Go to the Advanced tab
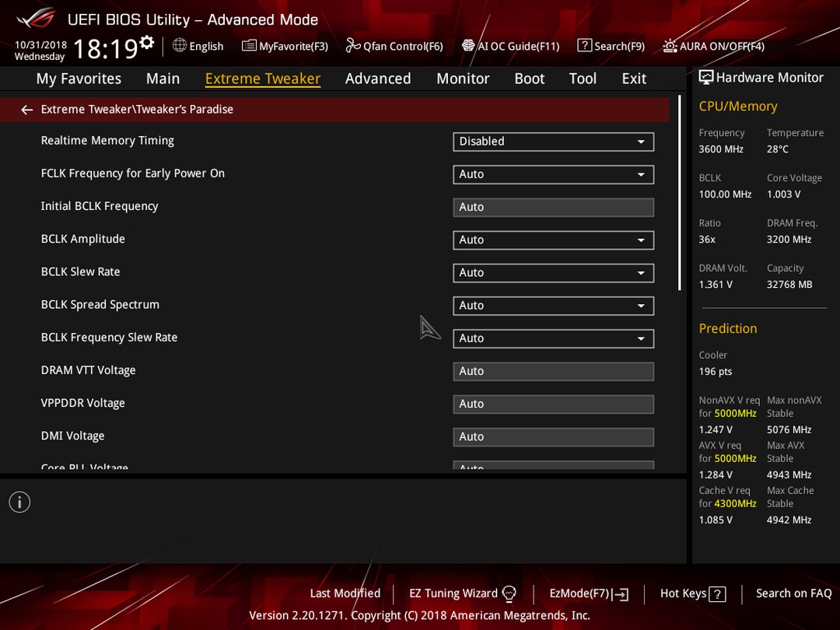840x630 pixels. 378,79
